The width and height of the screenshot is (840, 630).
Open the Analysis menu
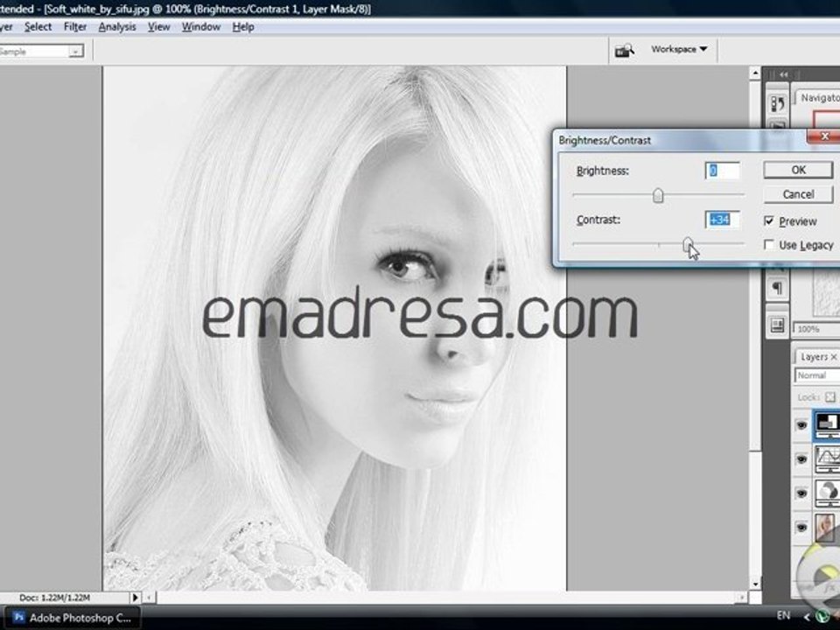tap(116, 27)
